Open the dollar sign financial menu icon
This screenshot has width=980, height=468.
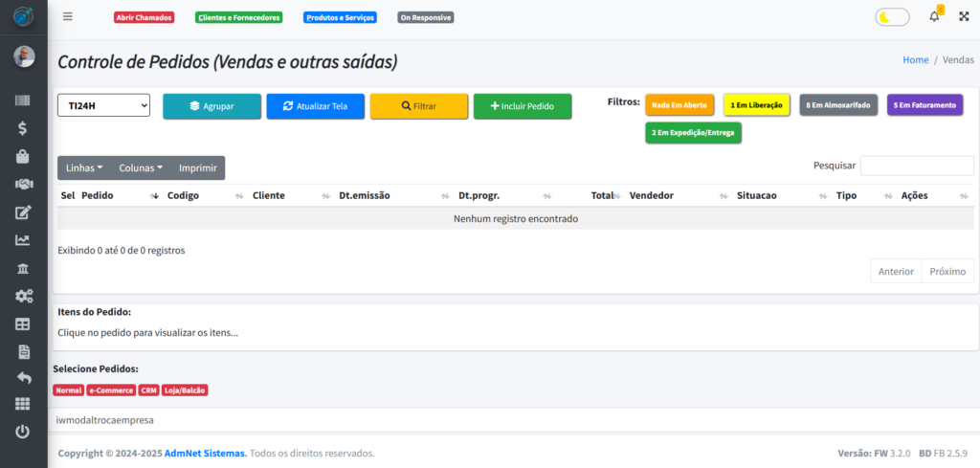[x=23, y=128]
